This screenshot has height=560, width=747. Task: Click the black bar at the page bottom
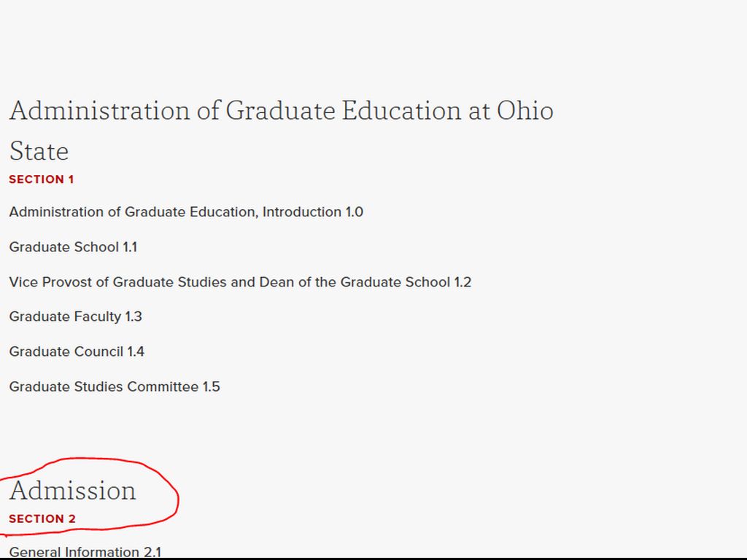click(373, 559)
